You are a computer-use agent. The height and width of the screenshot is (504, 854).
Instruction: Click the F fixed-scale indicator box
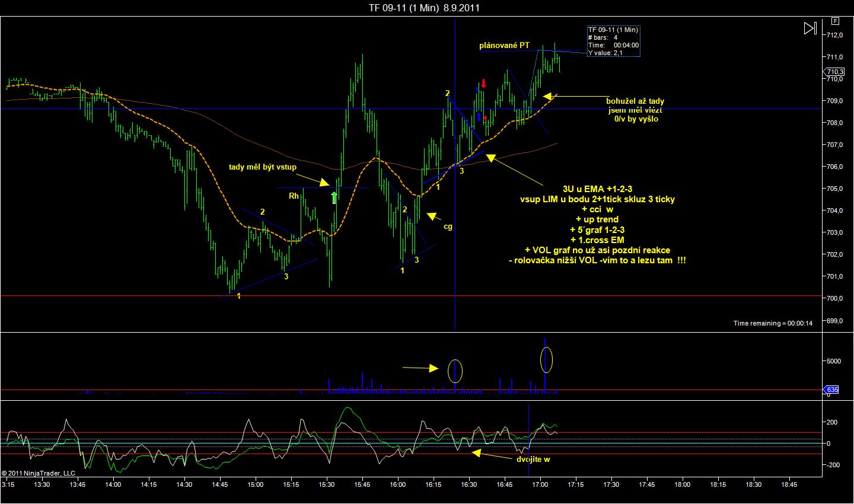pos(834,20)
